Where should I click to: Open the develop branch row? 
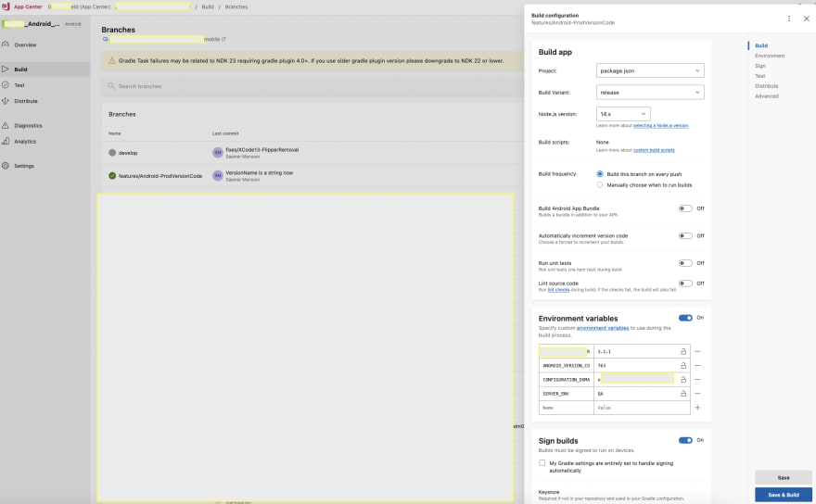(312, 153)
